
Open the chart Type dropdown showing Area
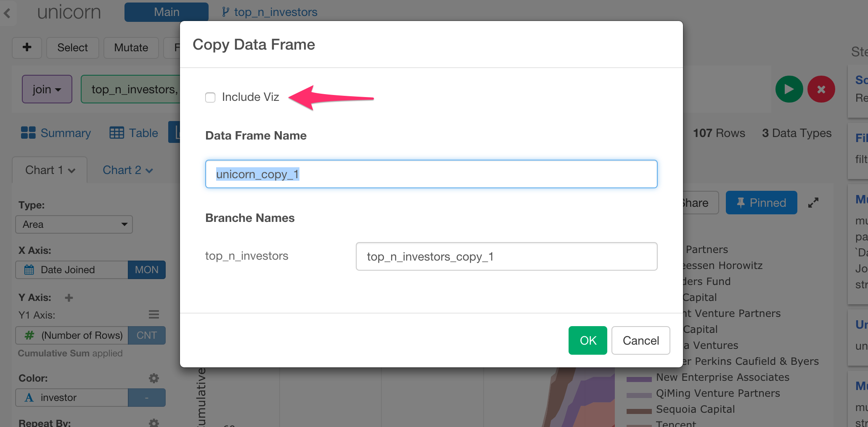[74, 224]
